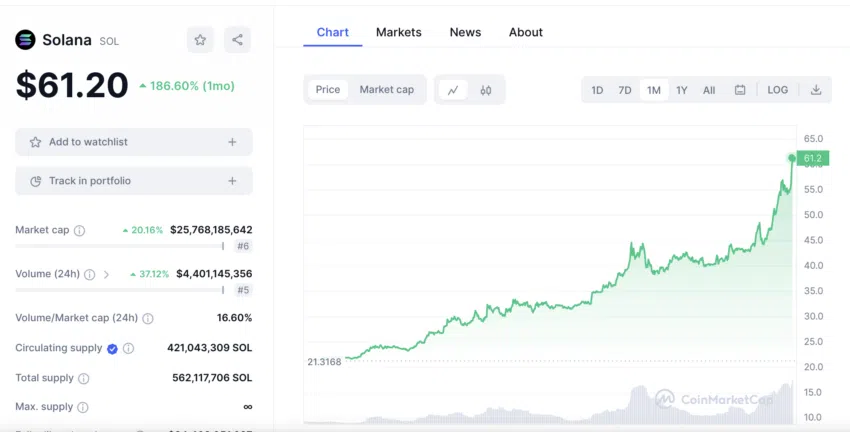Viewport: 850px width, 432px height.
Task: Open the calendar date range picker
Action: [x=740, y=90]
